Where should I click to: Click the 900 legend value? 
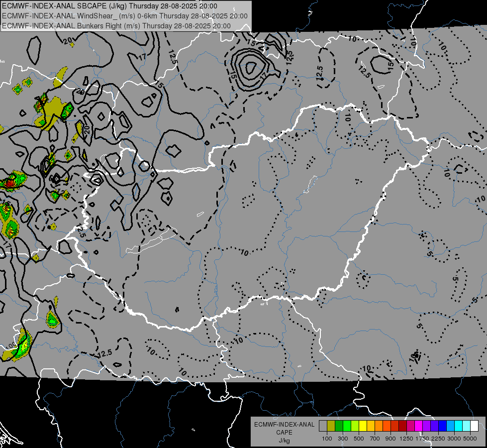coord(390,439)
